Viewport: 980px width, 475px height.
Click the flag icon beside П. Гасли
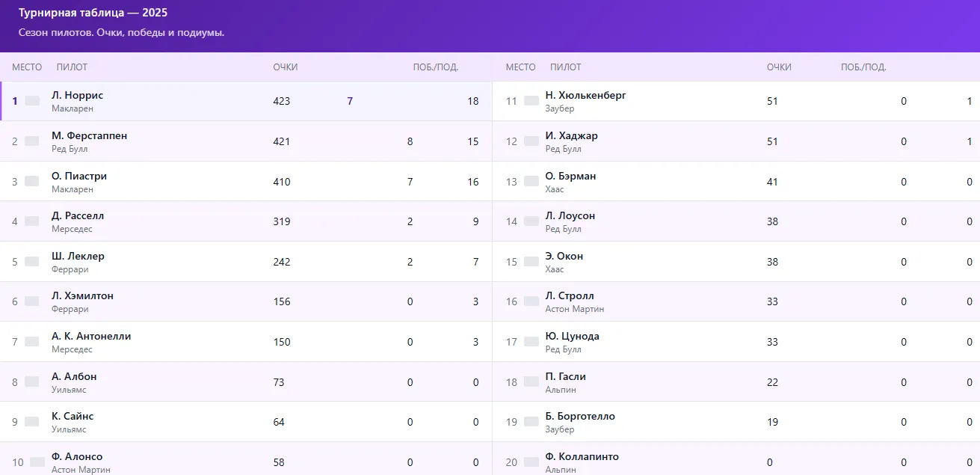531,381
